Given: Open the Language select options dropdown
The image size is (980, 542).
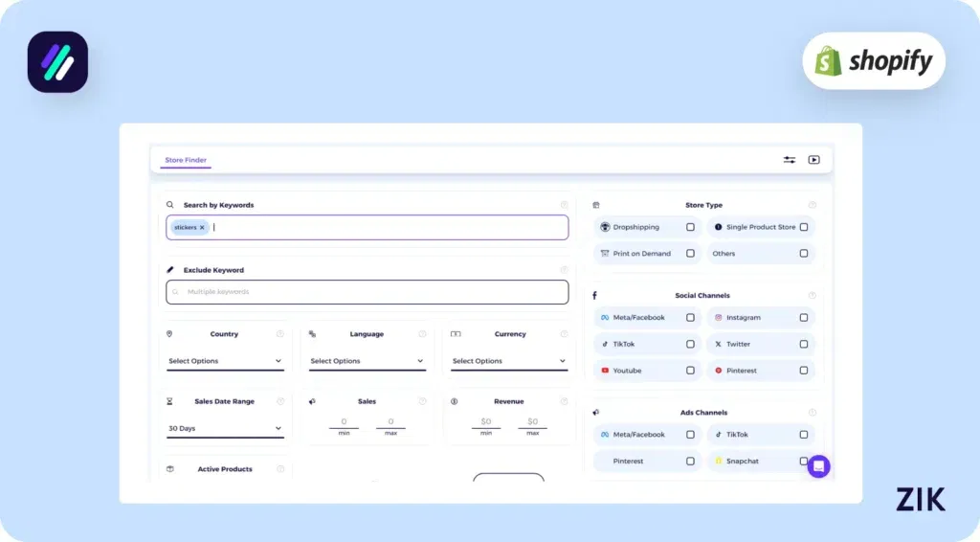Looking at the screenshot, I should tap(367, 361).
